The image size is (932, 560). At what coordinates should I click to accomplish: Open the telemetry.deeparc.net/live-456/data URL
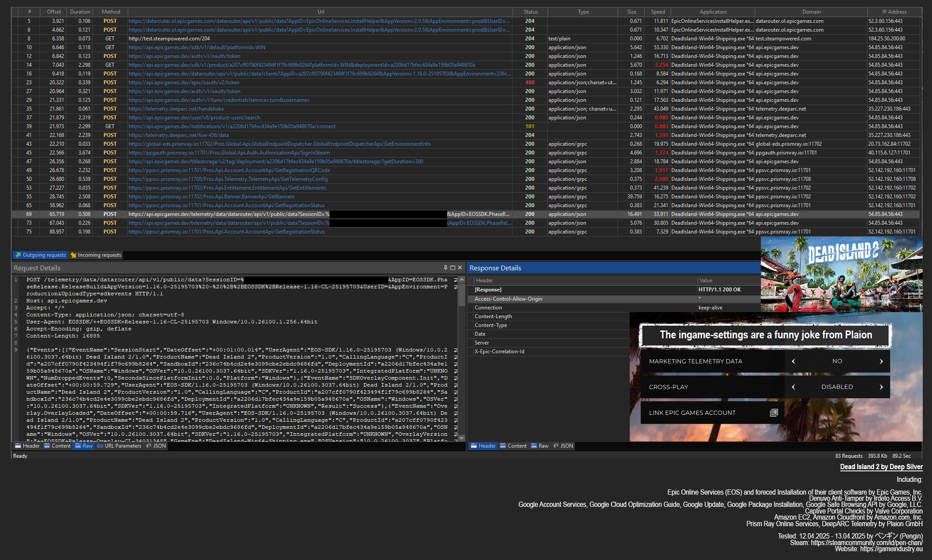point(179,135)
